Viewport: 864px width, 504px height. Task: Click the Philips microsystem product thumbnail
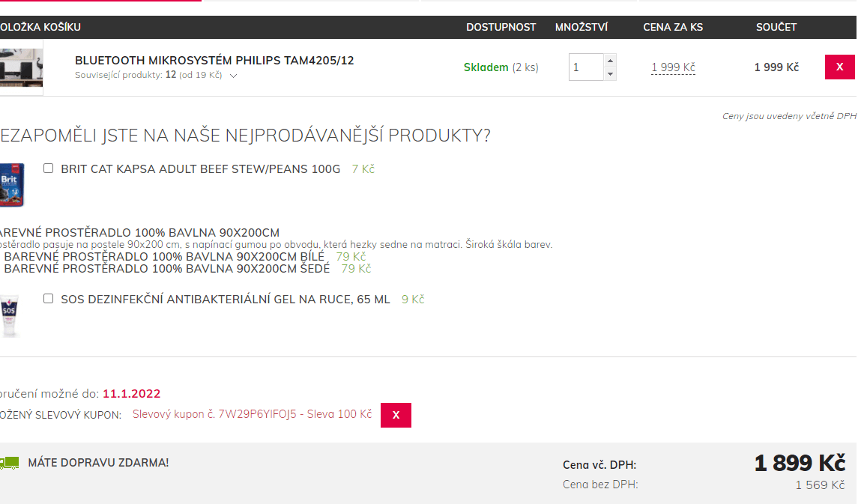coord(21,67)
